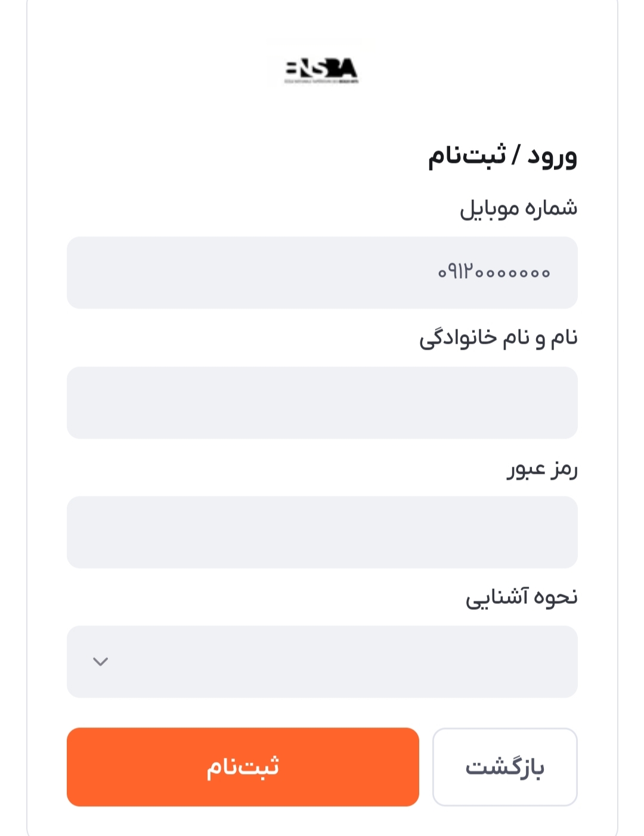
Task: Click the نام و نام خانوادگی label
Action: pos(498,338)
